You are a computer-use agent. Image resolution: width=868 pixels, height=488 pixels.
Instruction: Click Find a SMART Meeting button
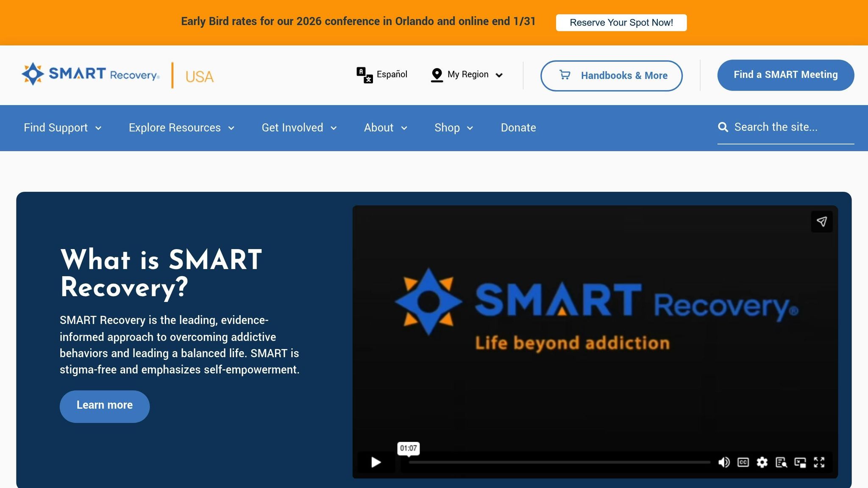pyautogui.click(x=785, y=75)
